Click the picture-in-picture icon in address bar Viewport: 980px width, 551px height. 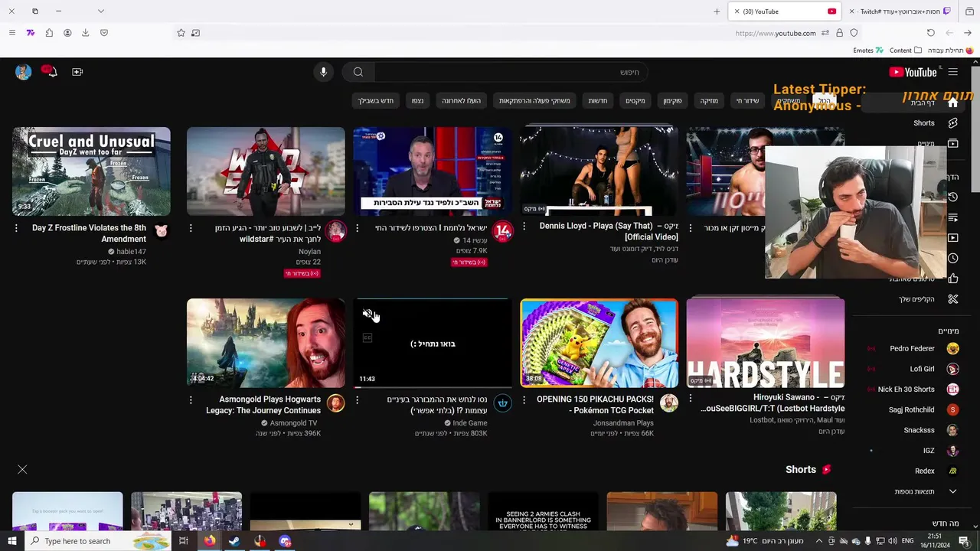196,33
